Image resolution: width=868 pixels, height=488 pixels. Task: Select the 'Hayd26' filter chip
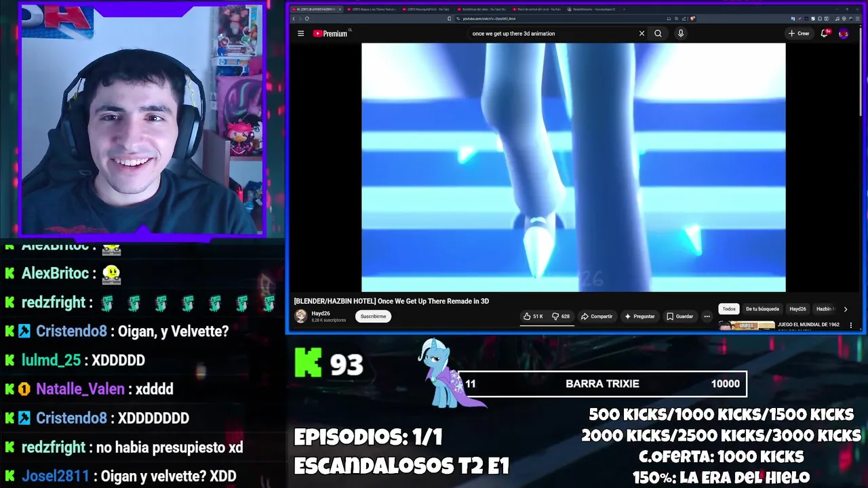coord(797,309)
